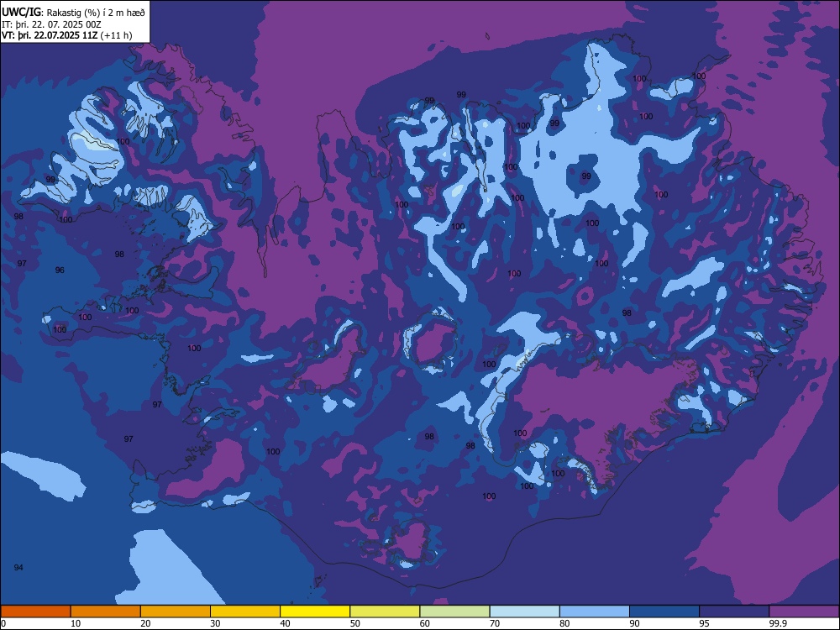Click the "96" humidity value on the map
The height and width of the screenshot is (630, 840).
pos(60,270)
